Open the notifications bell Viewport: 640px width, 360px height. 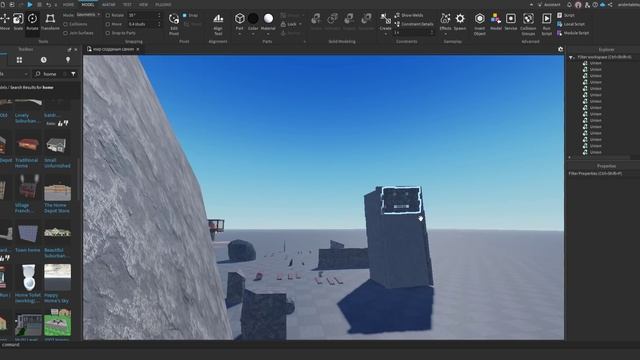click(x=569, y=5)
